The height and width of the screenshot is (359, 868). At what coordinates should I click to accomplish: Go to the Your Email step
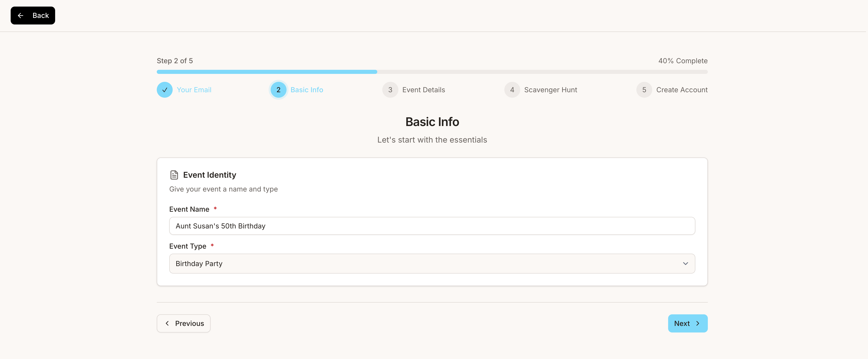tap(194, 90)
